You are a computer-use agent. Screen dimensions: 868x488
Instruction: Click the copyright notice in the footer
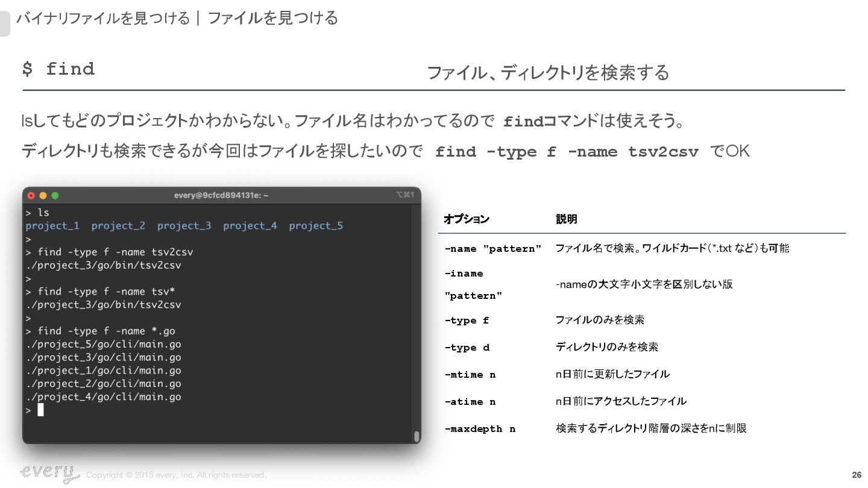tap(176, 475)
